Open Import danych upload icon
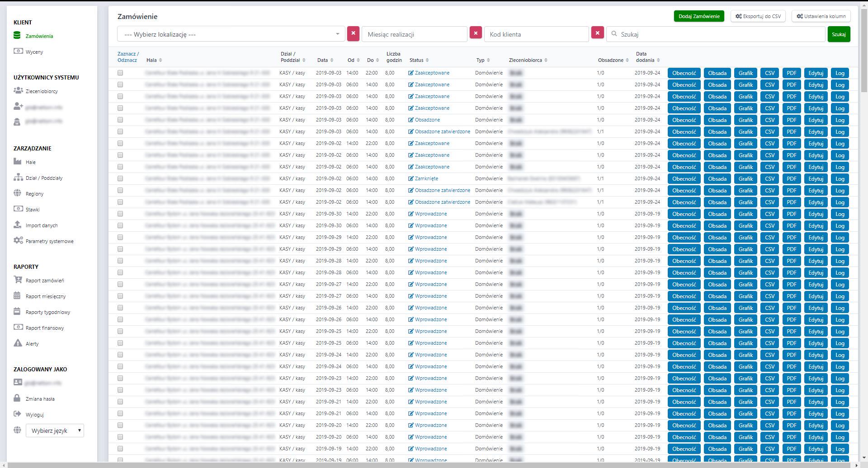This screenshot has width=868, height=468. pos(18,225)
